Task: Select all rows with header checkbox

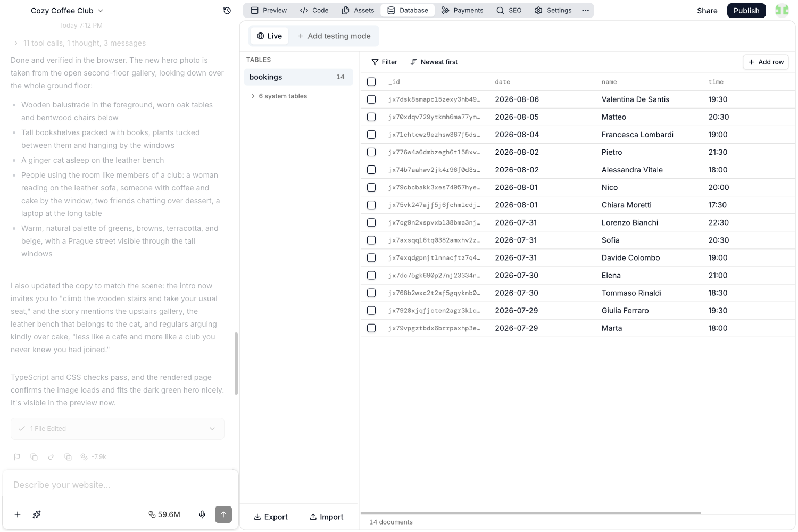Action: [371, 82]
